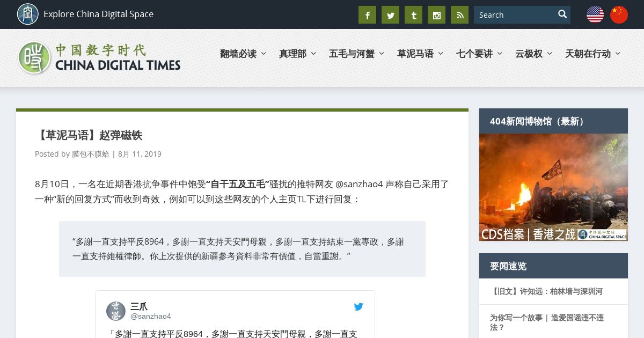Click the quoted block starting 多謝一直支持平反8964
Screen dimensions: 644x338
(x=242, y=249)
